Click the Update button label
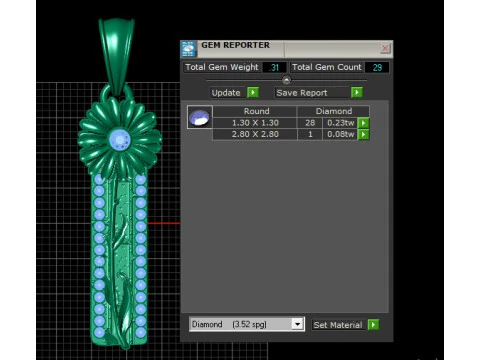The height and width of the screenshot is (360, 480). pyautogui.click(x=226, y=93)
